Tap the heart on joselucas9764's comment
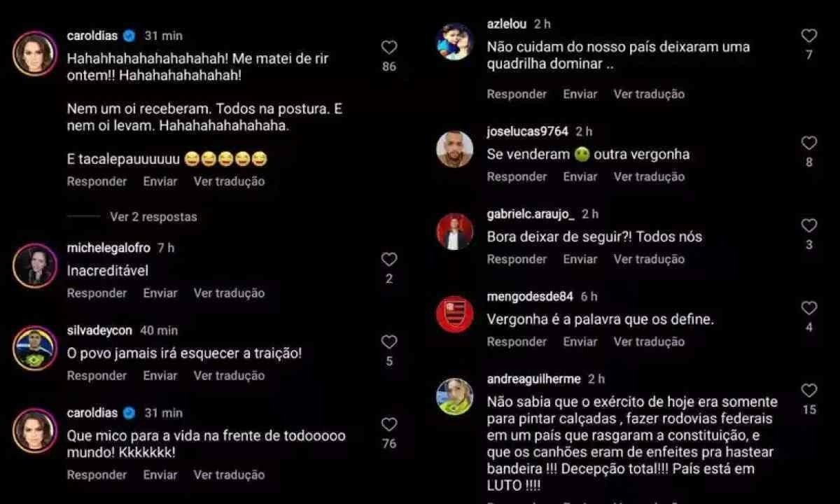The image size is (840, 504). tap(809, 143)
